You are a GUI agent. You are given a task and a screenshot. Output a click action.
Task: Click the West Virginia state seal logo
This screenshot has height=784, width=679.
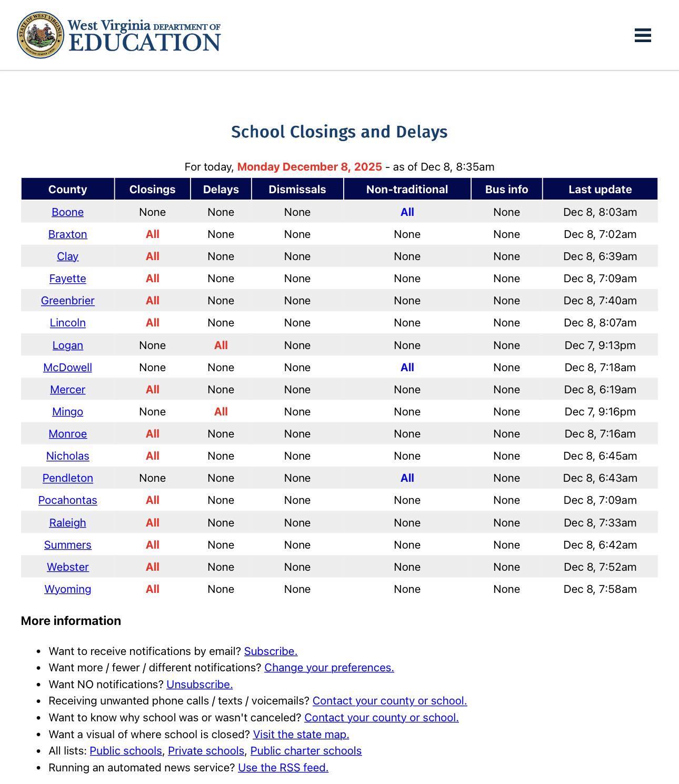pos(40,35)
